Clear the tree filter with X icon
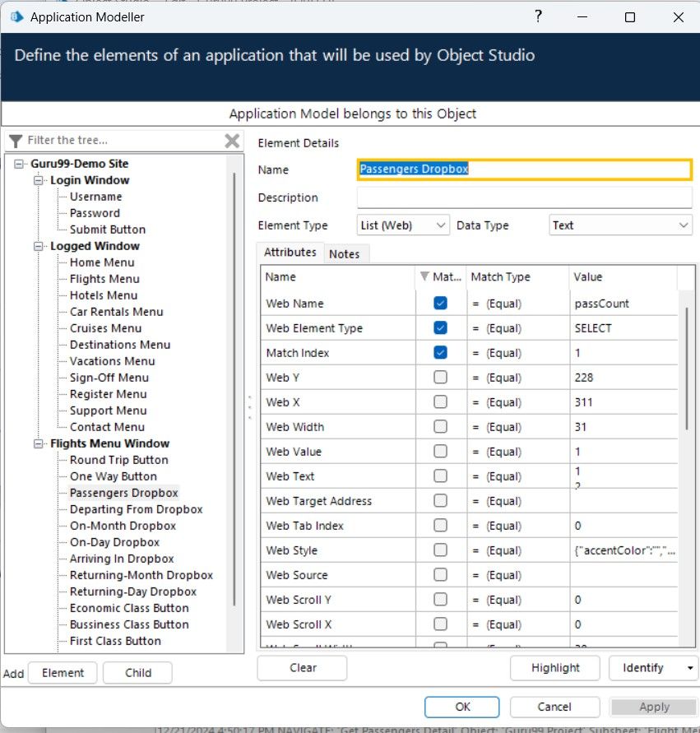Image resolution: width=700 pixels, height=733 pixels. pos(233,141)
